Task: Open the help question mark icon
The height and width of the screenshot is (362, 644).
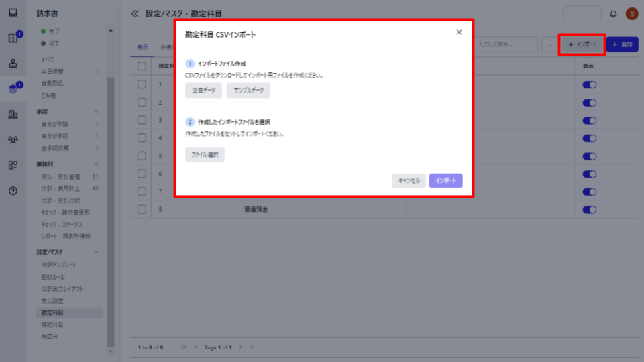Action: point(13,191)
